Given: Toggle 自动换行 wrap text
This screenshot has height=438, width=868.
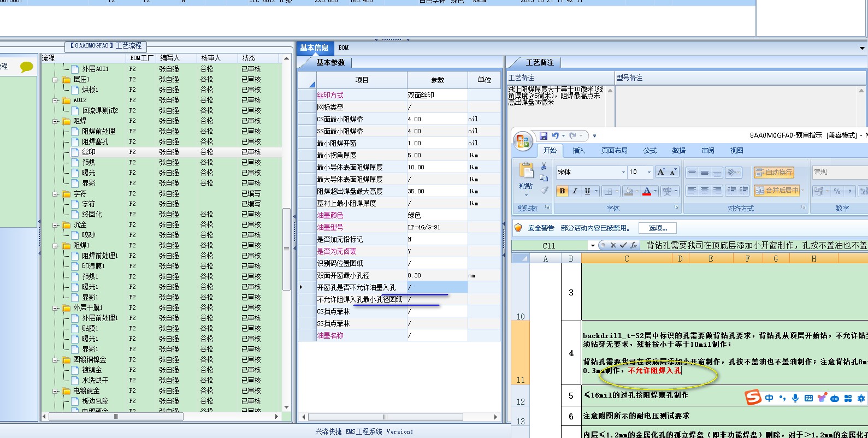Looking at the screenshot, I should (x=773, y=172).
